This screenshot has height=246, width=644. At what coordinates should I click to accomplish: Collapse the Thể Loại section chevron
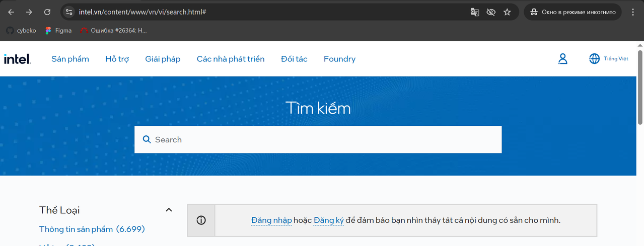[169, 210]
